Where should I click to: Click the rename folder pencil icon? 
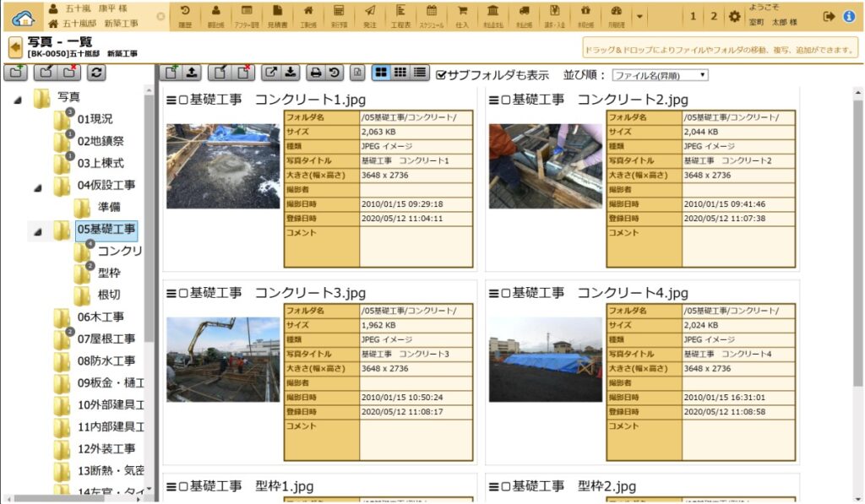point(46,73)
